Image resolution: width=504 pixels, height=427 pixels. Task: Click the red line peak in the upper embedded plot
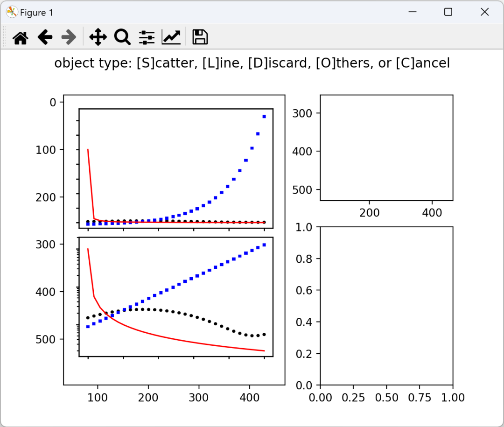click(x=88, y=150)
